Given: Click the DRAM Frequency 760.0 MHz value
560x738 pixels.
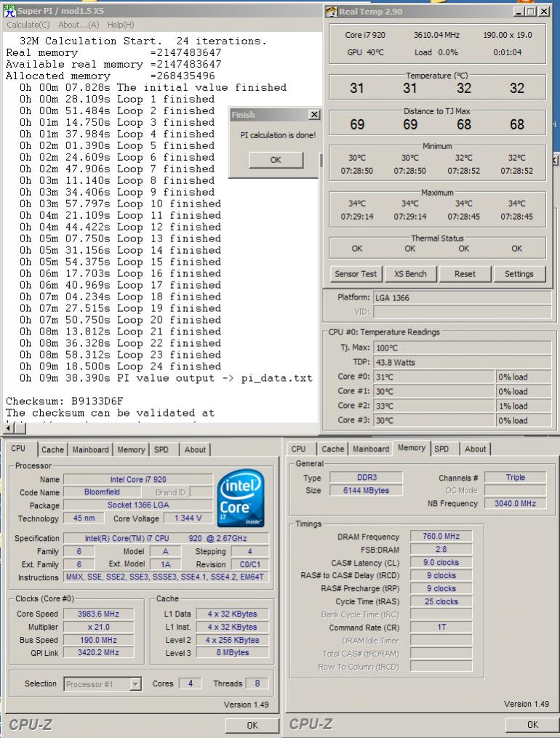Looking at the screenshot, I should point(441,536).
